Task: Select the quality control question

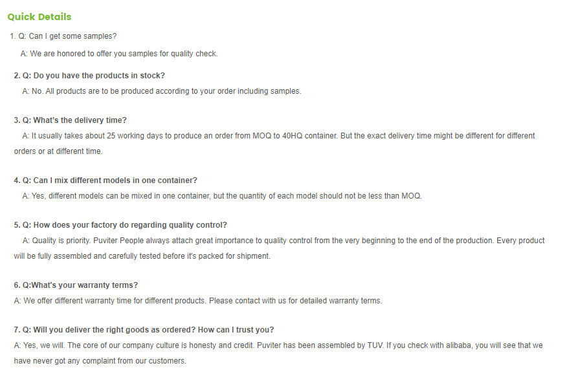Action: click(x=120, y=225)
